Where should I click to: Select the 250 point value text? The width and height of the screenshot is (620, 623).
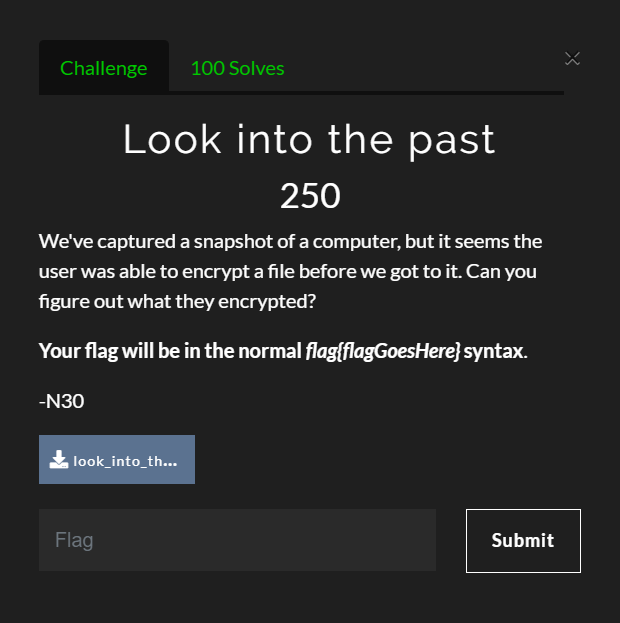tap(310, 195)
